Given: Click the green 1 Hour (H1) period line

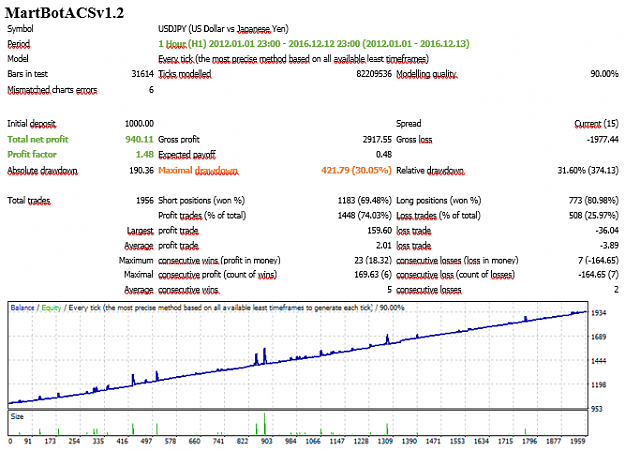Looking at the screenshot, I should (314, 43).
